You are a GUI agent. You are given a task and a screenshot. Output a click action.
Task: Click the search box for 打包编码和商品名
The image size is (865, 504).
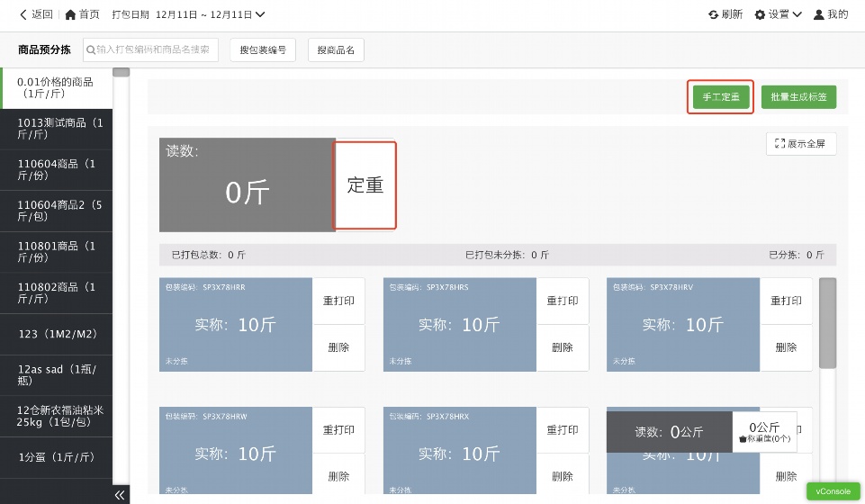[150, 49]
